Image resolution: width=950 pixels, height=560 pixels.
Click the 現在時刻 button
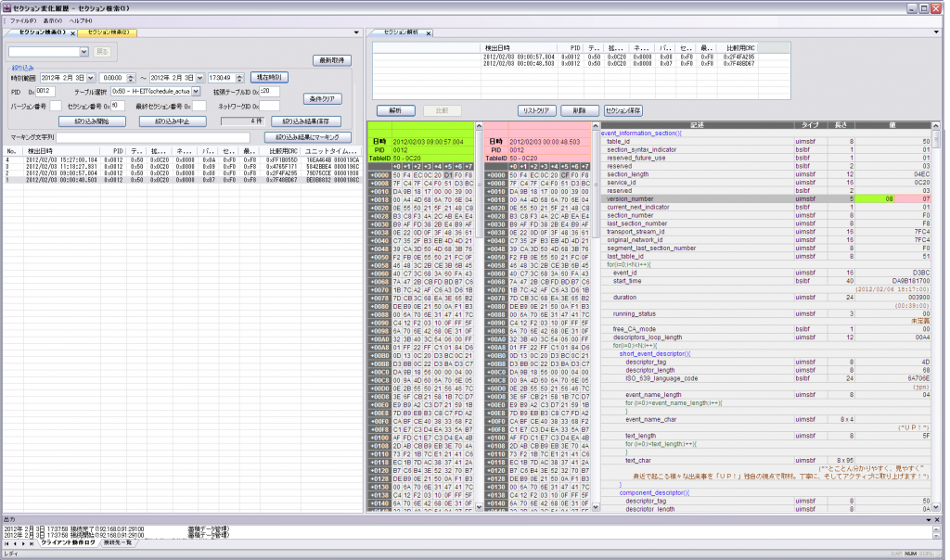269,78
